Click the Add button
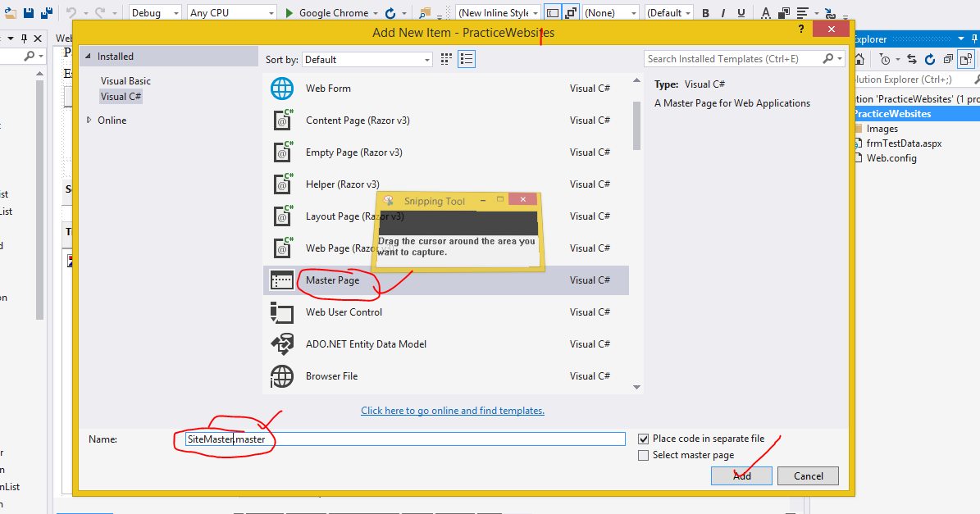Screen dimensions: 980x514 [x=741, y=475]
